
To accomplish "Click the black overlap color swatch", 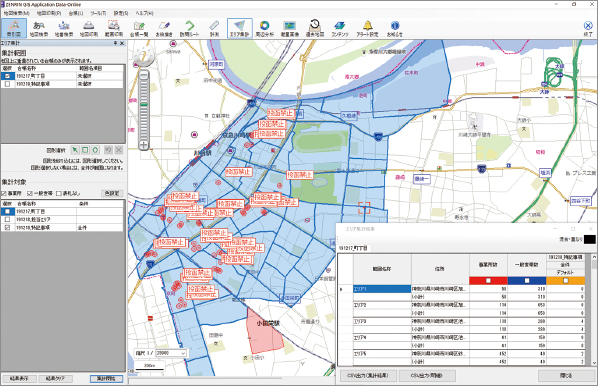I will click(589, 240).
